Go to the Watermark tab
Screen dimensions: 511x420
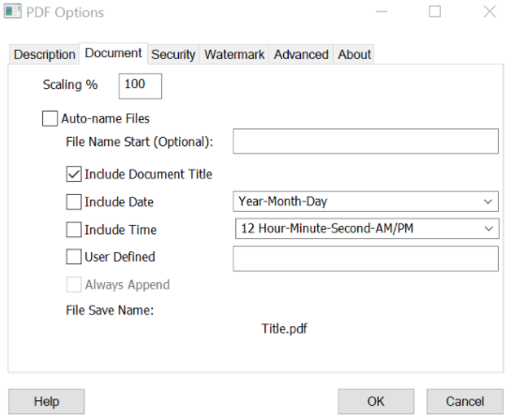coord(234,54)
